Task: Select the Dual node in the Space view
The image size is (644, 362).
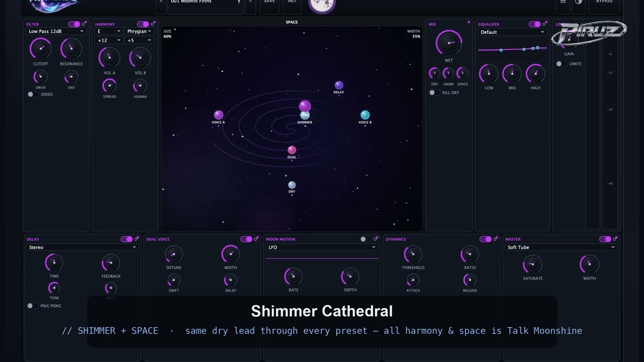Action: pyautogui.click(x=292, y=150)
